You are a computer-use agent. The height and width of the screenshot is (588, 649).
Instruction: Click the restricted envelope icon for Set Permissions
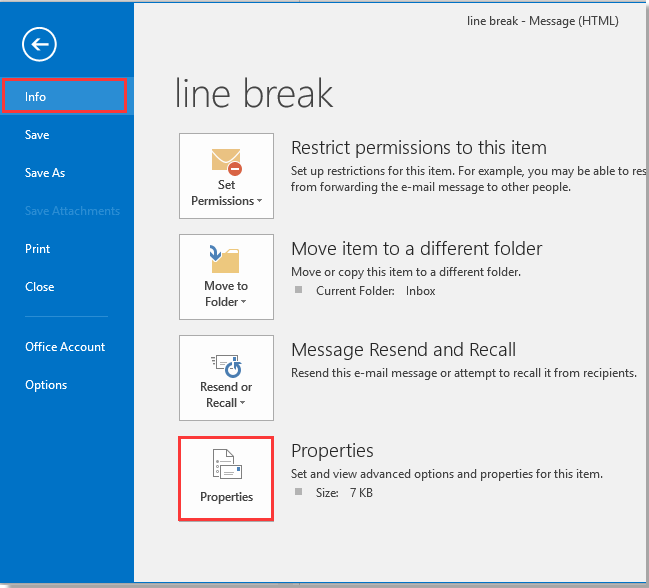[x=226, y=159]
